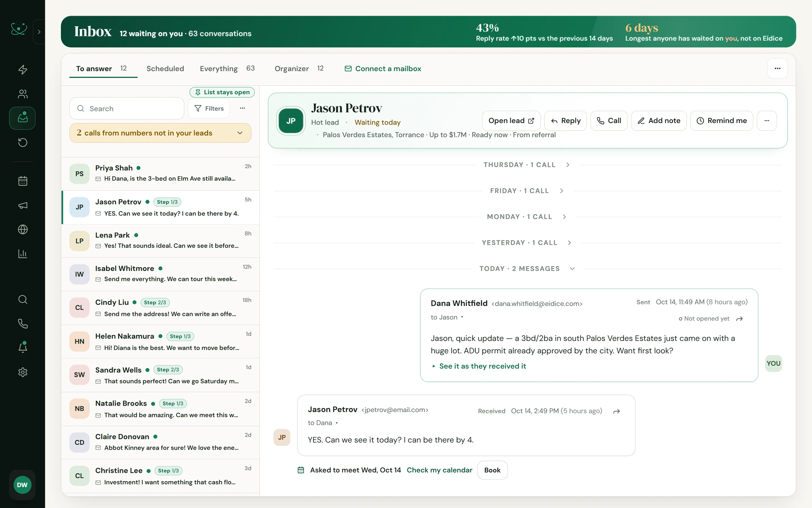Click the DW user avatar
This screenshot has width=812, height=508.
tap(22, 485)
